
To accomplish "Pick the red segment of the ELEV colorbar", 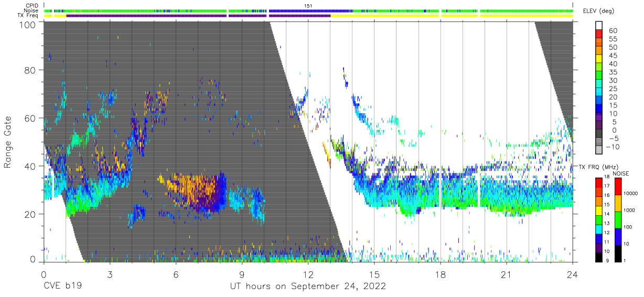I will click(600, 34).
